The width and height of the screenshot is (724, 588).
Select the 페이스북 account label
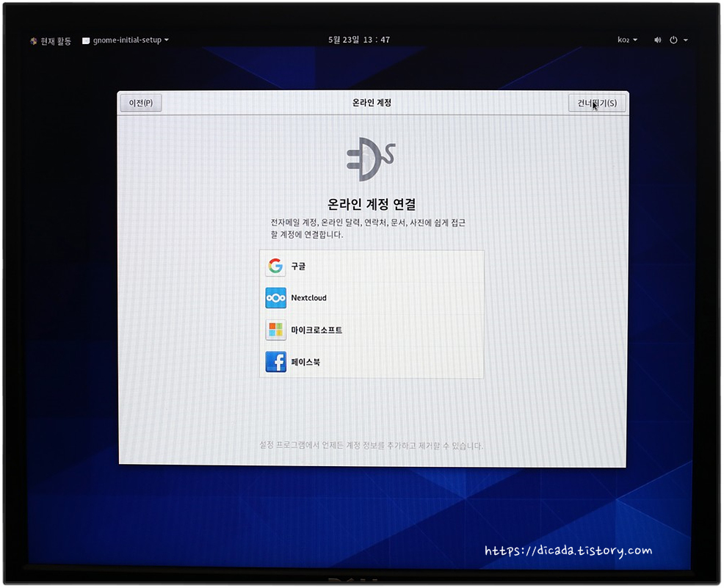click(x=305, y=363)
